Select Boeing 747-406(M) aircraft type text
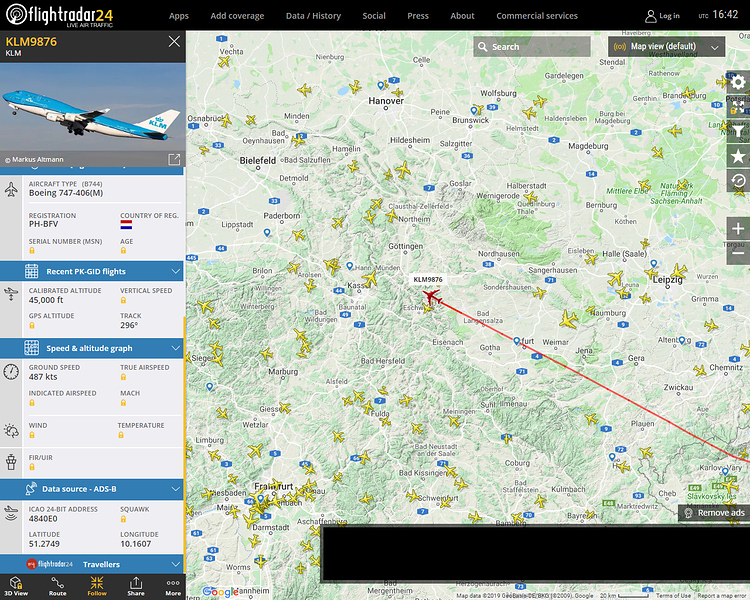750x600 pixels. coord(66,193)
